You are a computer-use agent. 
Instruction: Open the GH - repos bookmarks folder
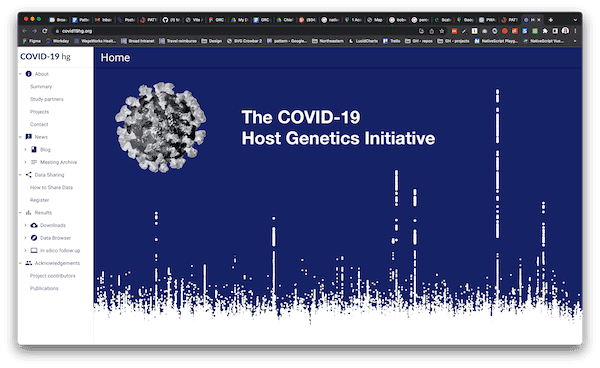point(419,41)
